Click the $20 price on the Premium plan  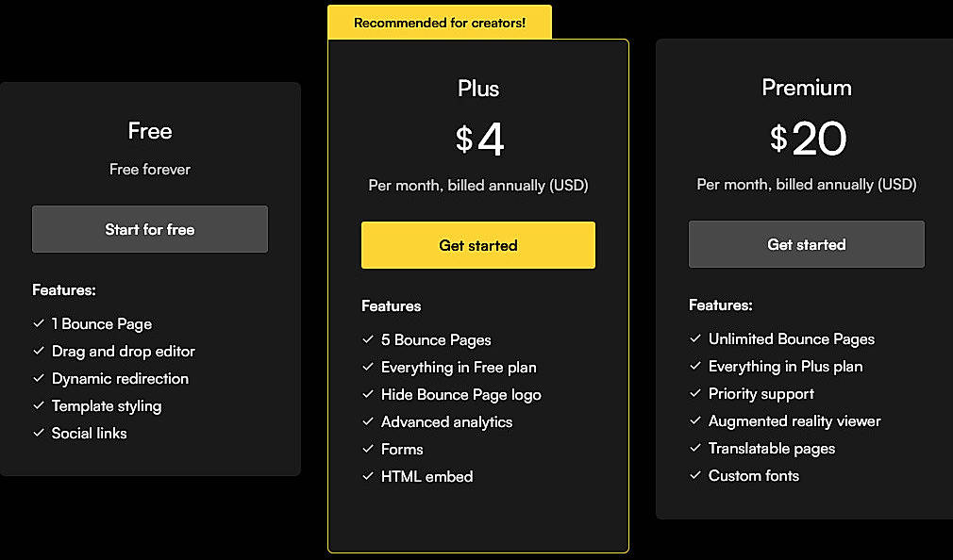[x=807, y=137]
